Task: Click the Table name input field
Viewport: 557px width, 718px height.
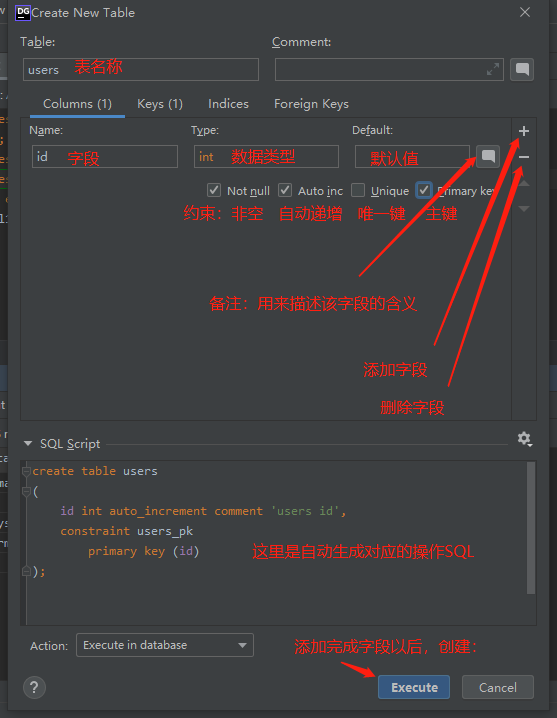Action: pos(141,70)
